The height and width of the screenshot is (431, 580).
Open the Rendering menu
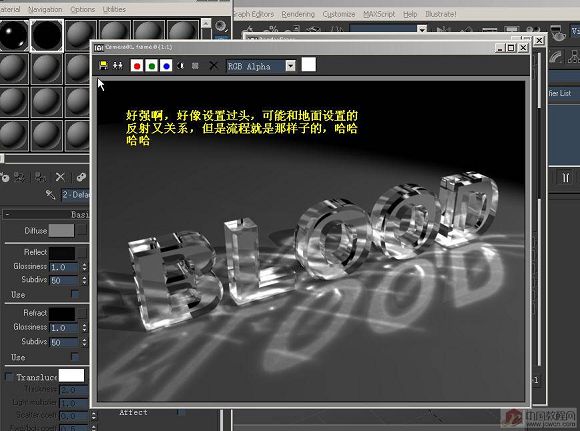[298, 14]
